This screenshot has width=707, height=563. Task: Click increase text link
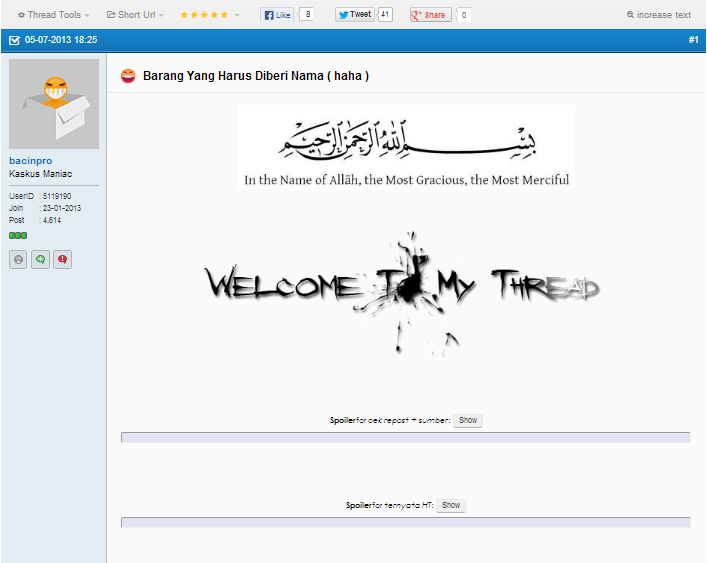click(x=664, y=15)
